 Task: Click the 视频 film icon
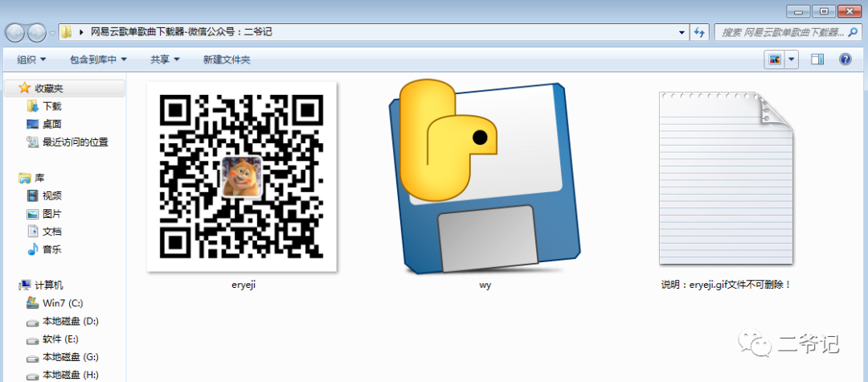[x=33, y=195]
